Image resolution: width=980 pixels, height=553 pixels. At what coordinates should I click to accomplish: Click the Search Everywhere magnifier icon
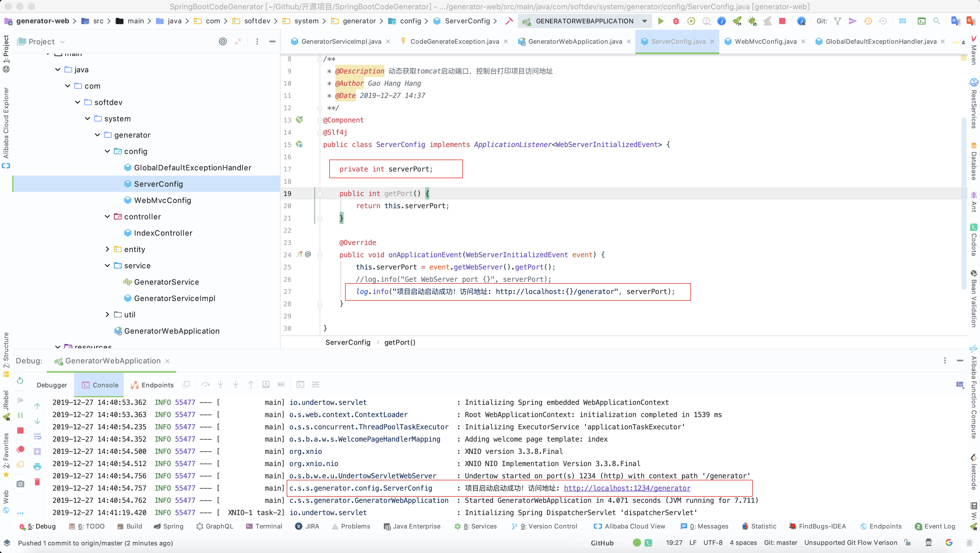pyautogui.click(x=937, y=21)
